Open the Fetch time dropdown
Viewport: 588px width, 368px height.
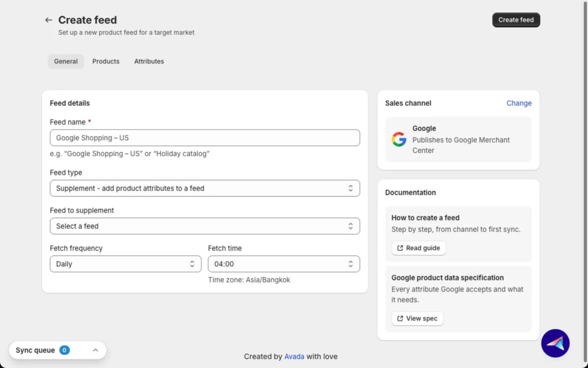(x=284, y=264)
